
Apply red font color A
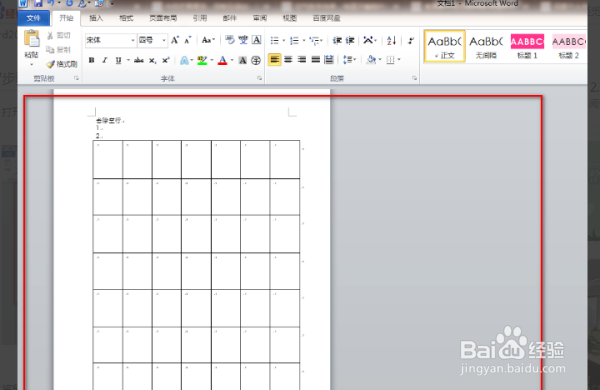click(222, 60)
